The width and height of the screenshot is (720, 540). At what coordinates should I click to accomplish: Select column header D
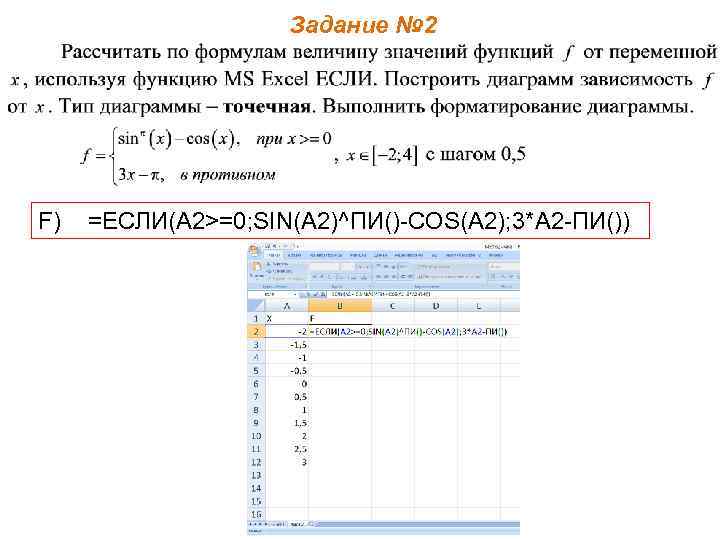pyautogui.click(x=436, y=306)
